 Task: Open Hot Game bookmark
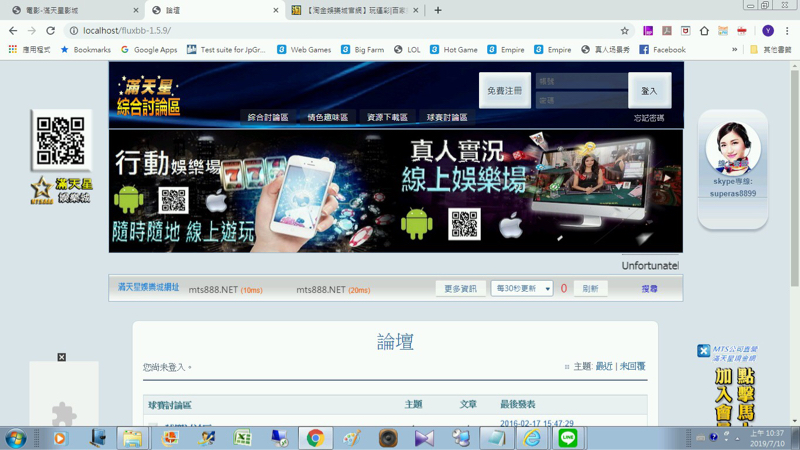[x=454, y=49]
